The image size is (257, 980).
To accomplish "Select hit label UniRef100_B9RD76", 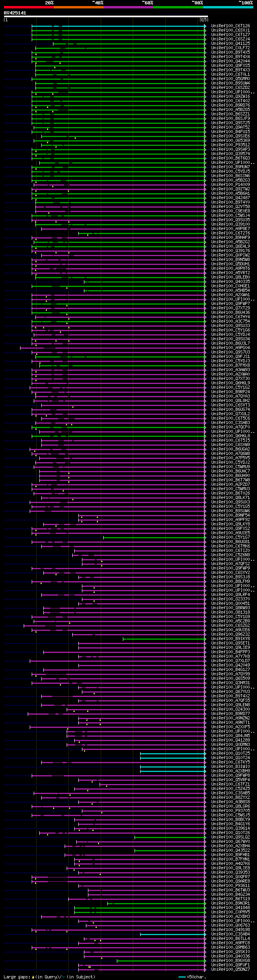I will [230, 105].
